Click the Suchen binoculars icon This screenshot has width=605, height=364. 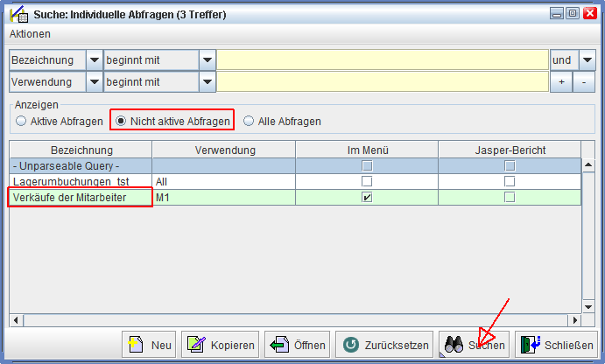click(x=454, y=345)
